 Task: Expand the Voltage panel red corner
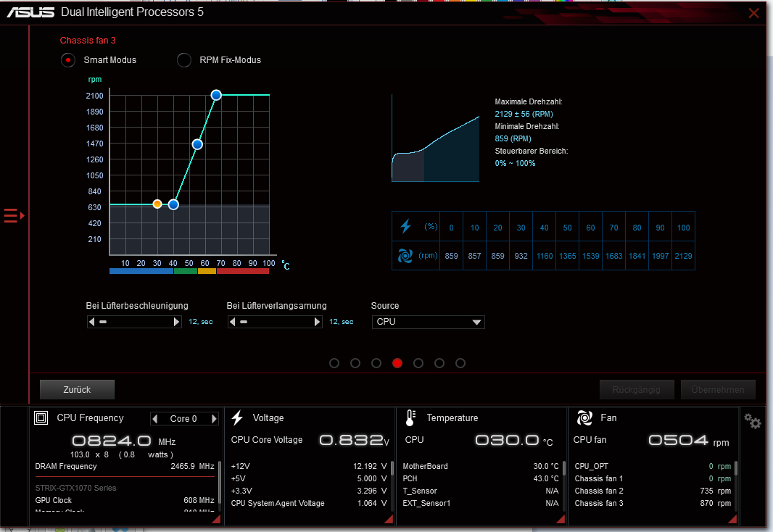click(x=389, y=519)
